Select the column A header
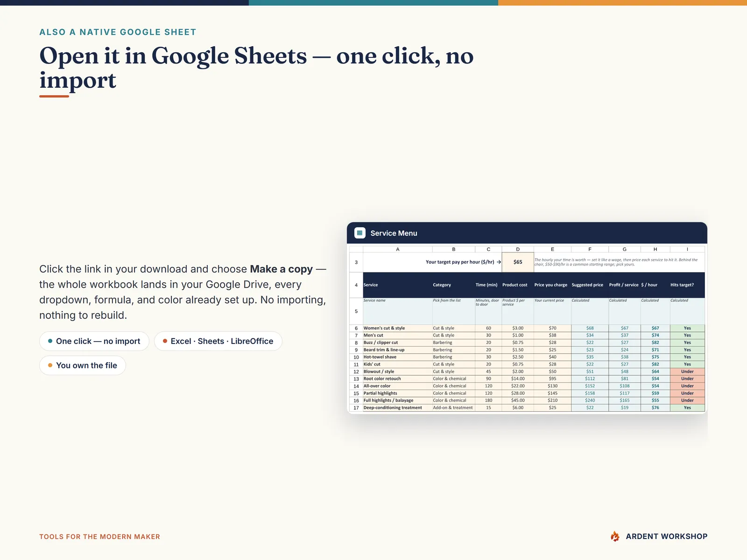This screenshot has width=747, height=560. (x=398, y=249)
